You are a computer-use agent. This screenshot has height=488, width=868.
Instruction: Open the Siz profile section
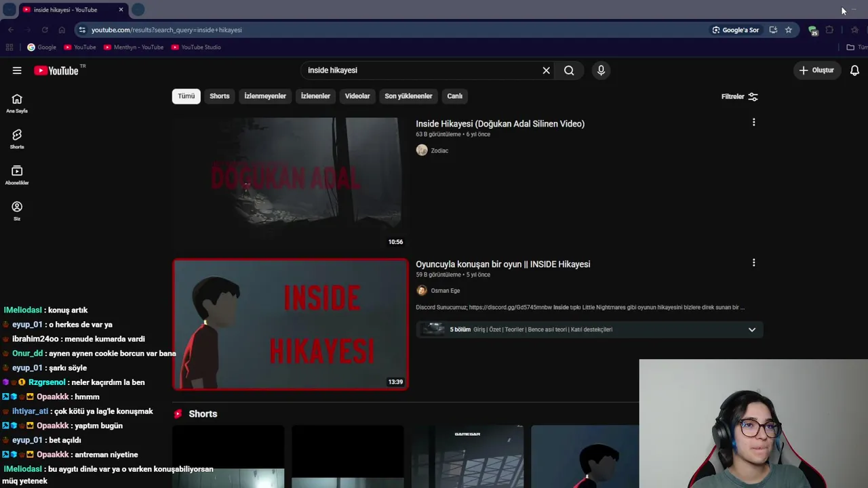(17, 211)
